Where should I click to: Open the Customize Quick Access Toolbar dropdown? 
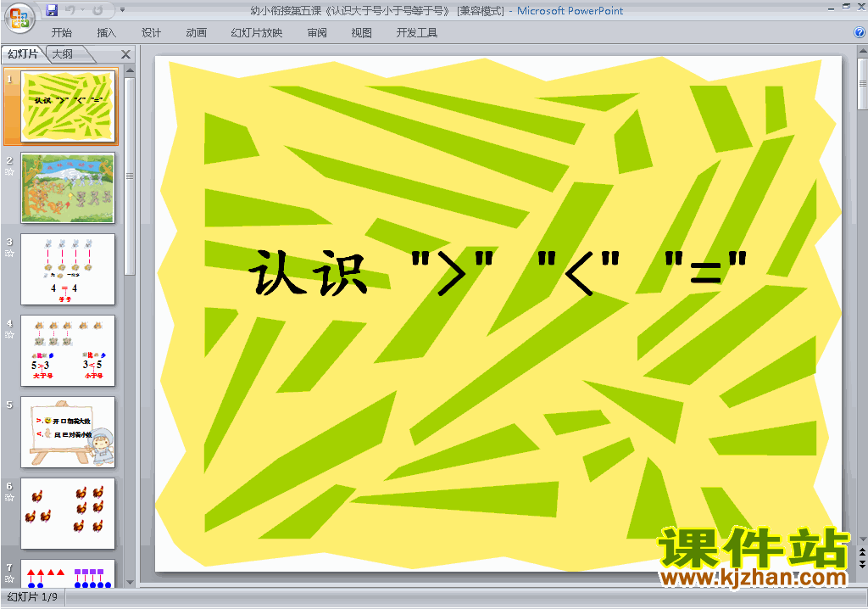click(x=122, y=10)
